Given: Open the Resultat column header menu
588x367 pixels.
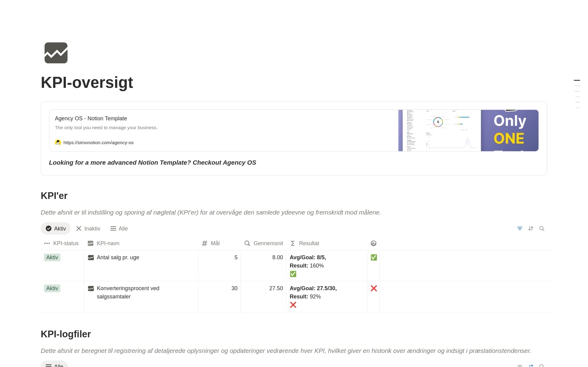Looking at the screenshot, I should point(305,243).
